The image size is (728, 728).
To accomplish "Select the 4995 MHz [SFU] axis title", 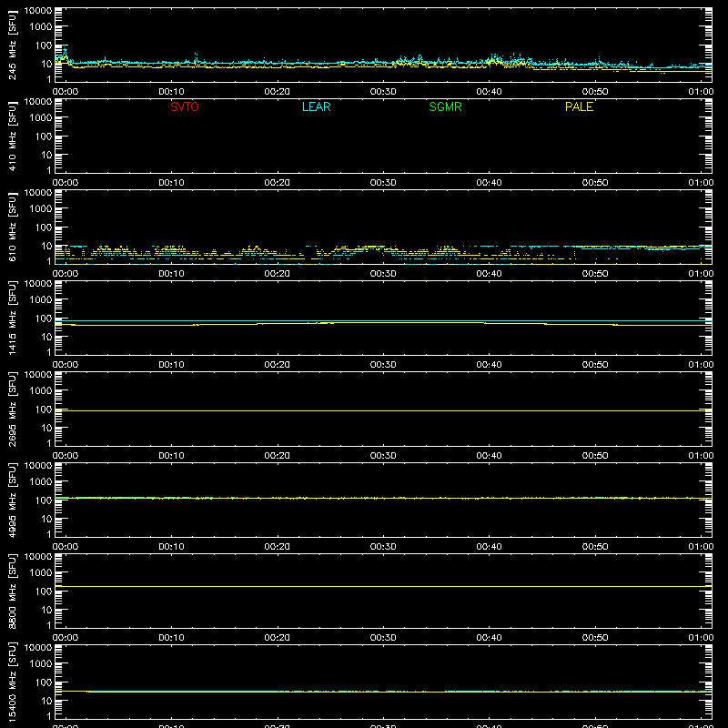I will coord(12,500).
